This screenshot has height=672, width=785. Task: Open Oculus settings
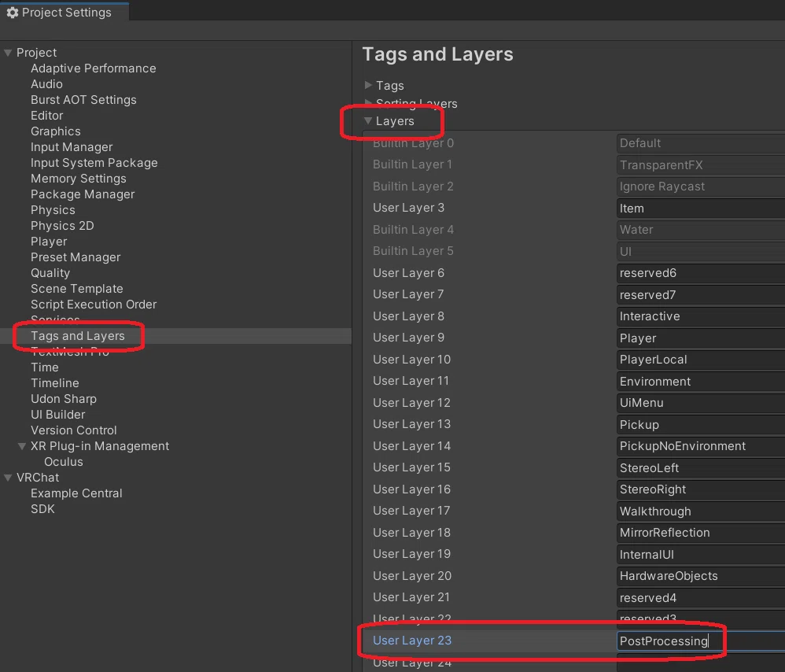click(64, 462)
